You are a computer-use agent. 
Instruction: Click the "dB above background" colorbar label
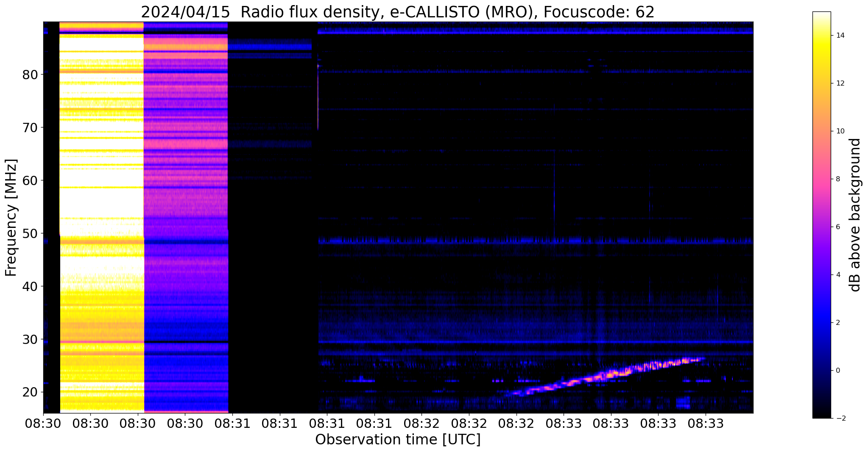[x=855, y=215]
